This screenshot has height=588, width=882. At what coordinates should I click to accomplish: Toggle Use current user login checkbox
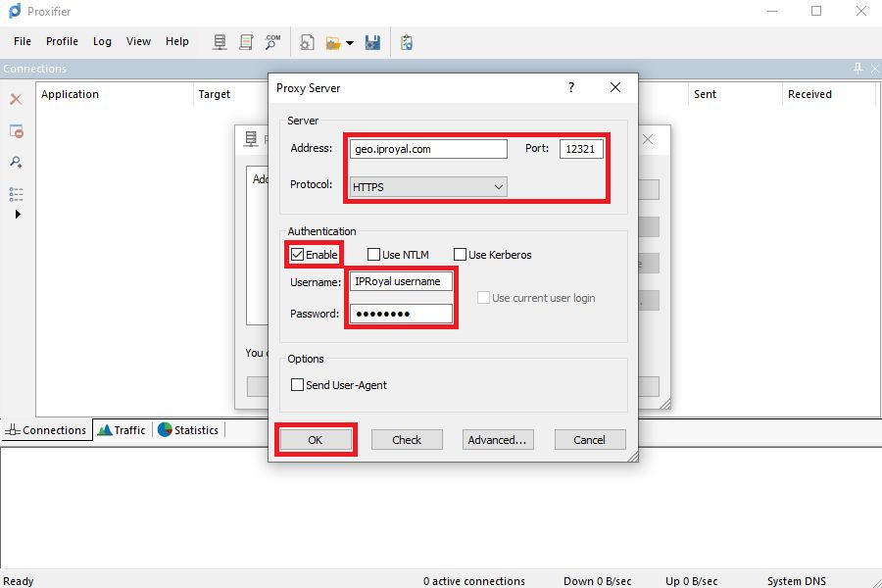tap(483, 298)
